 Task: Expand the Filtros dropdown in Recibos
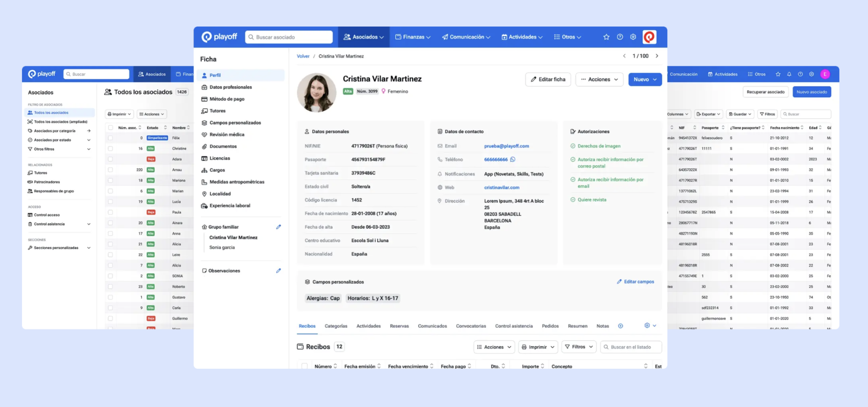click(x=579, y=347)
